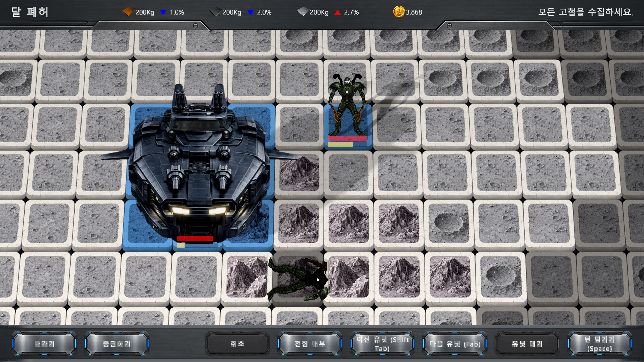
Task: Click the 3,868 gold amount
Action: tap(414, 12)
